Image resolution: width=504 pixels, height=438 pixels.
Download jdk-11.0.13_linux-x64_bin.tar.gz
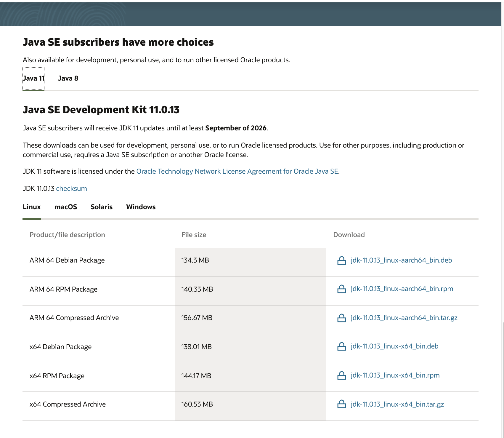[397, 404]
